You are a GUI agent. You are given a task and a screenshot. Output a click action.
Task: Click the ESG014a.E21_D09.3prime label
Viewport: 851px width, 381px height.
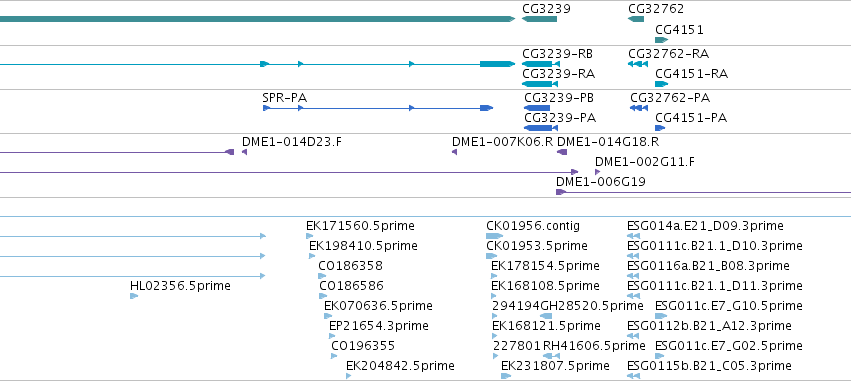[x=705, y=226]
